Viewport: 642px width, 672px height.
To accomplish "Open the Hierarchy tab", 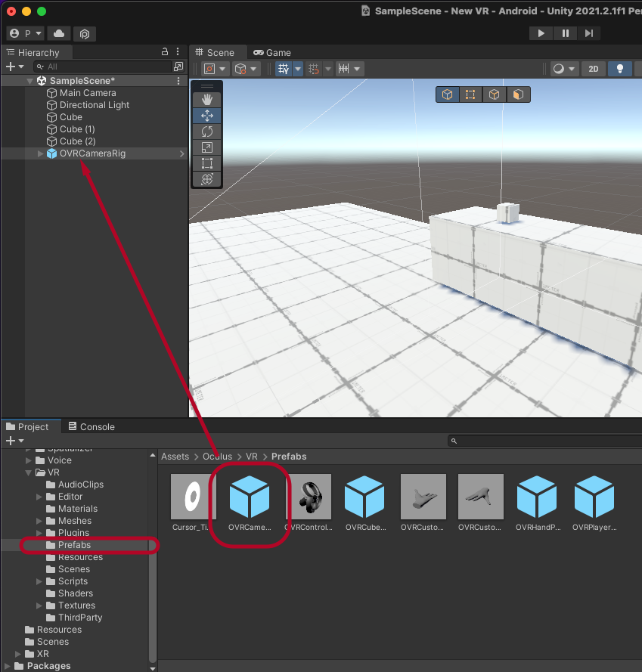I will [37, 52].
